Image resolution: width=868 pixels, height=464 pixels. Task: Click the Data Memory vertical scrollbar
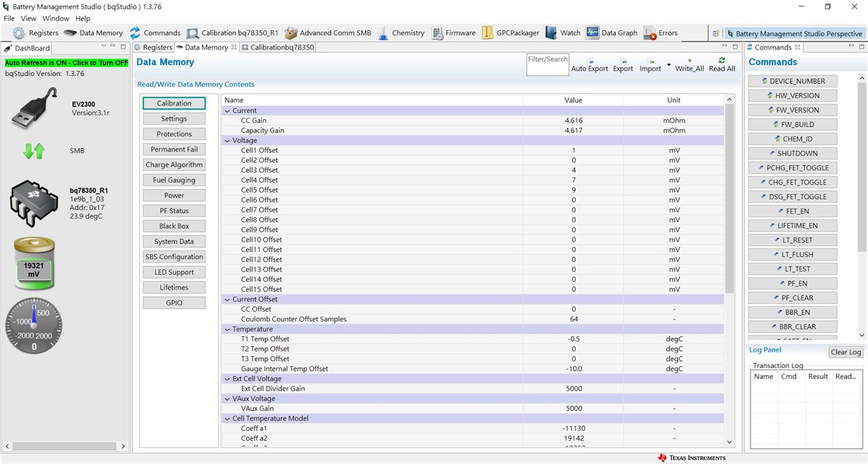(x=730, y=197)
